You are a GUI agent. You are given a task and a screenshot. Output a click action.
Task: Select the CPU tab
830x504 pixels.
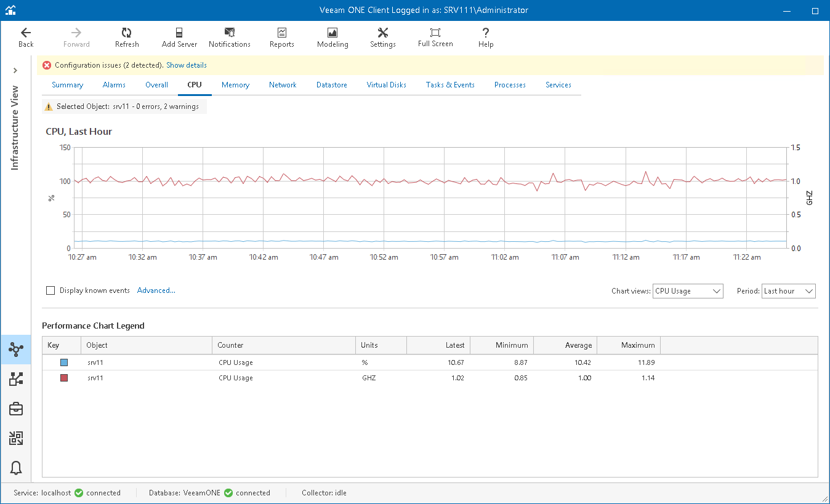pos(195,85)
